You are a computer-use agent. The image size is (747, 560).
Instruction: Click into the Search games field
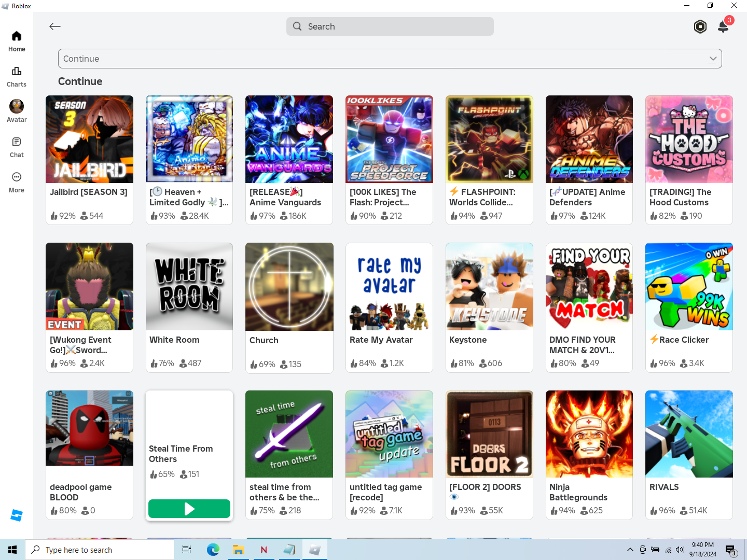[390, 26]
